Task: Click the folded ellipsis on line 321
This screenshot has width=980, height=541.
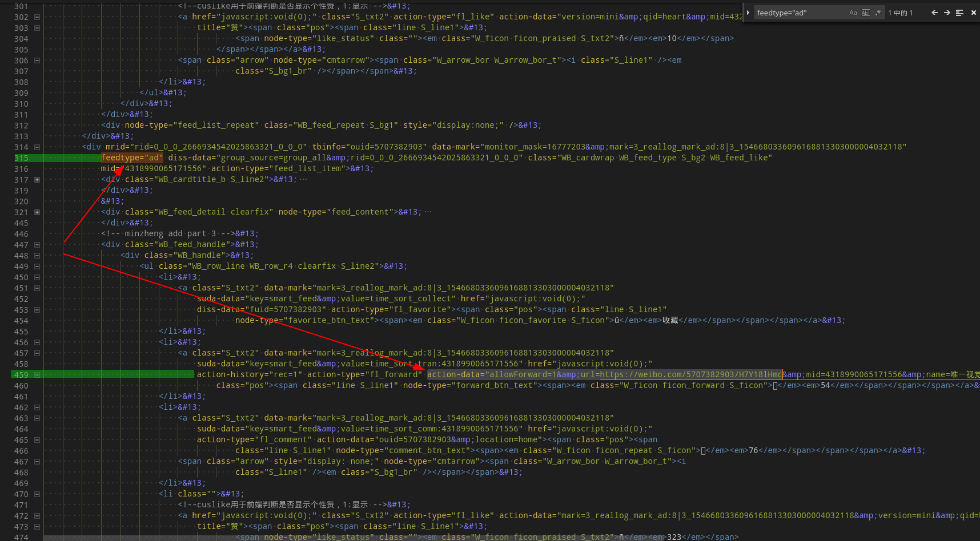Action: 428,212
